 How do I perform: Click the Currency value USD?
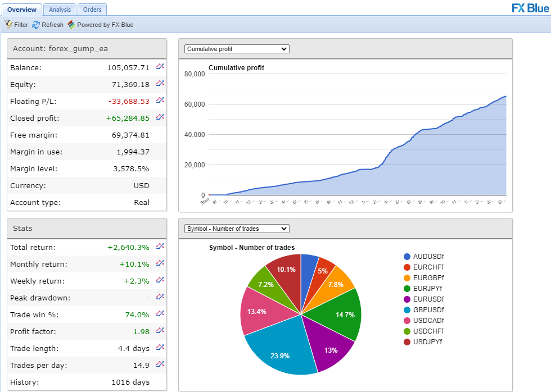click(x=141, y=186)
